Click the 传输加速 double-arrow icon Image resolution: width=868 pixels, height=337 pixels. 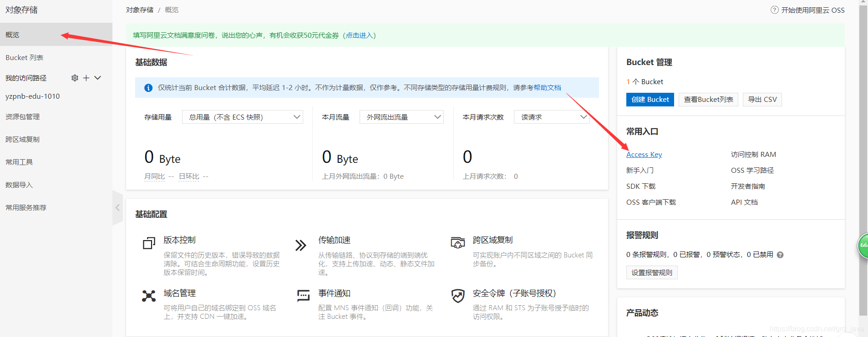click(x=301, y=245)
